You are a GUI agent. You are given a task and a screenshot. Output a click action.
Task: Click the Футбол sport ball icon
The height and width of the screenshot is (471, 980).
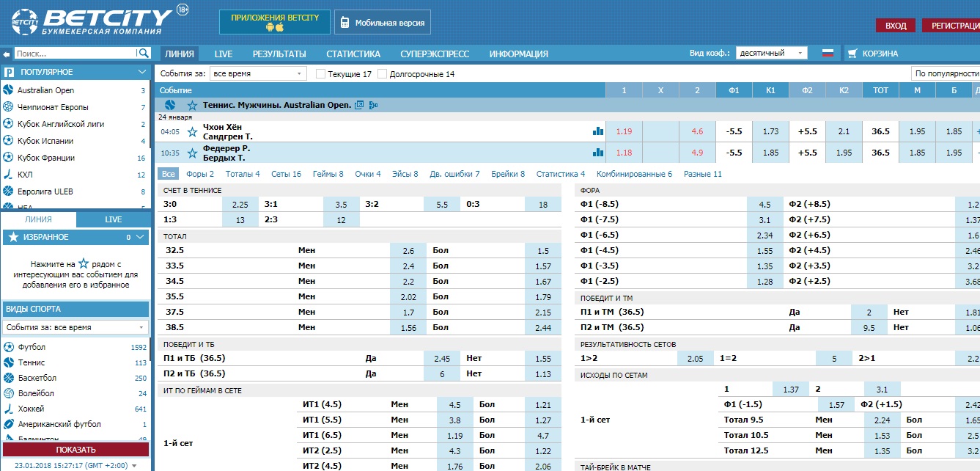(9, 347)
